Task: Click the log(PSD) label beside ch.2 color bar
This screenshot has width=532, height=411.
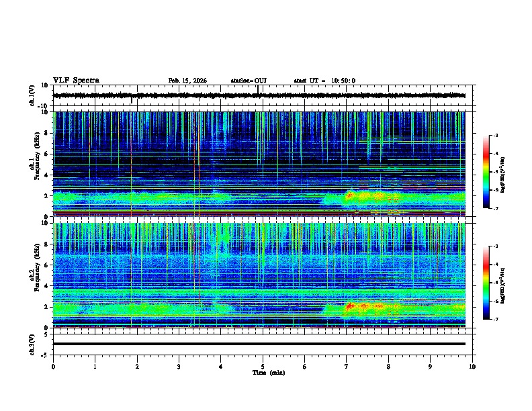Action: 503,285
